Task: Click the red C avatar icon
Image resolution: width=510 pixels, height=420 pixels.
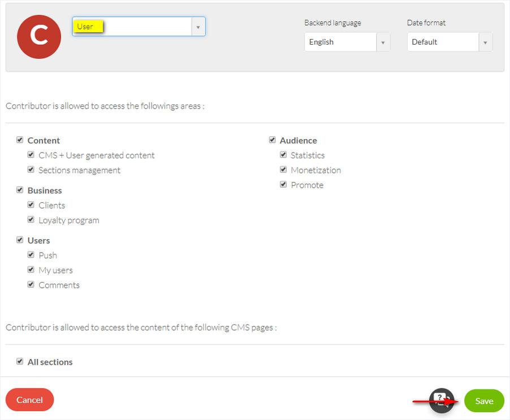Action: click(x=39, y=37)
